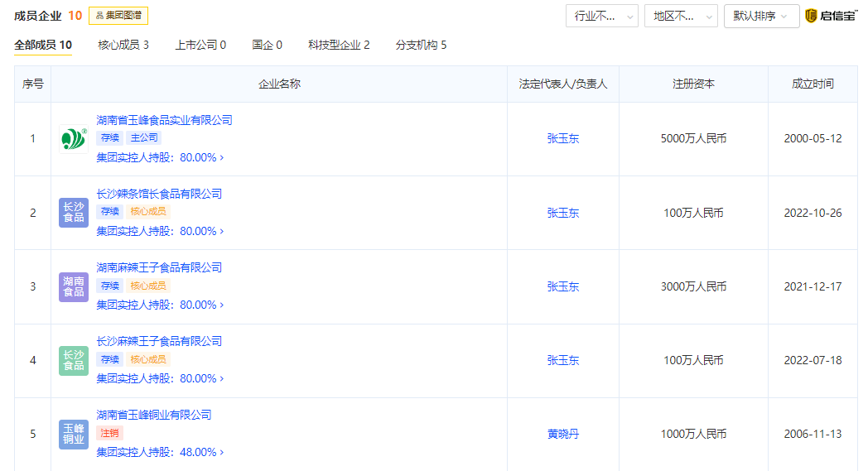868x471 pixels.
Task: Click the 湖南麻辣王子食品有限公司 logo icon
Action: click(74, 286)
